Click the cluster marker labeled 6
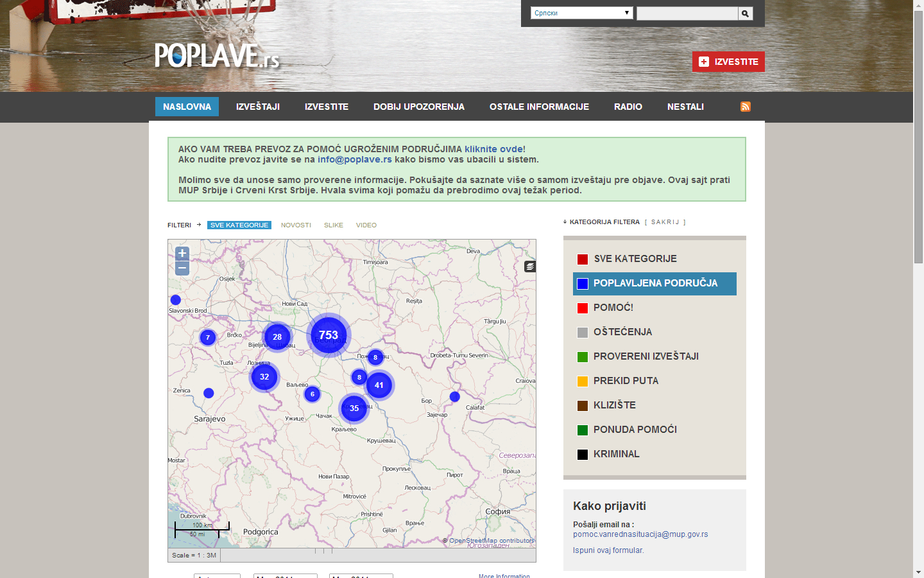The image size is (924, 578). pos(312,394)
